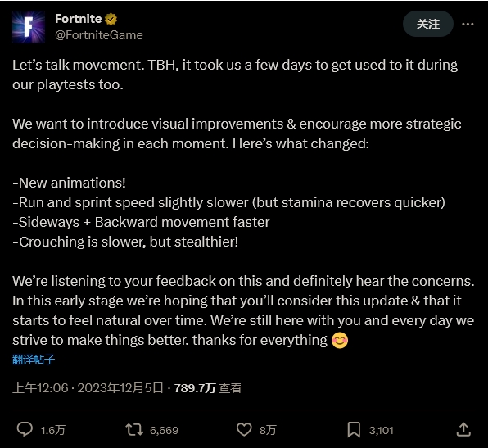Open the 8万 likes count

(x=268, y=430)
